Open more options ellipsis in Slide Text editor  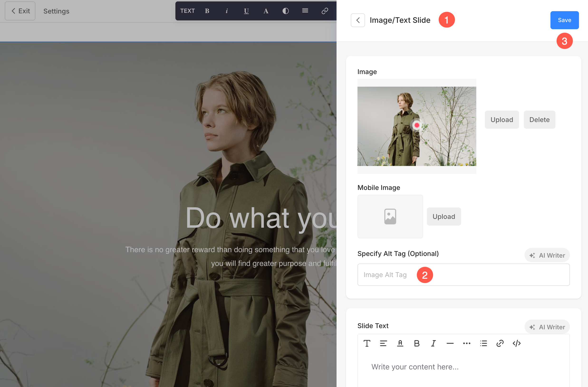(467, 343)
